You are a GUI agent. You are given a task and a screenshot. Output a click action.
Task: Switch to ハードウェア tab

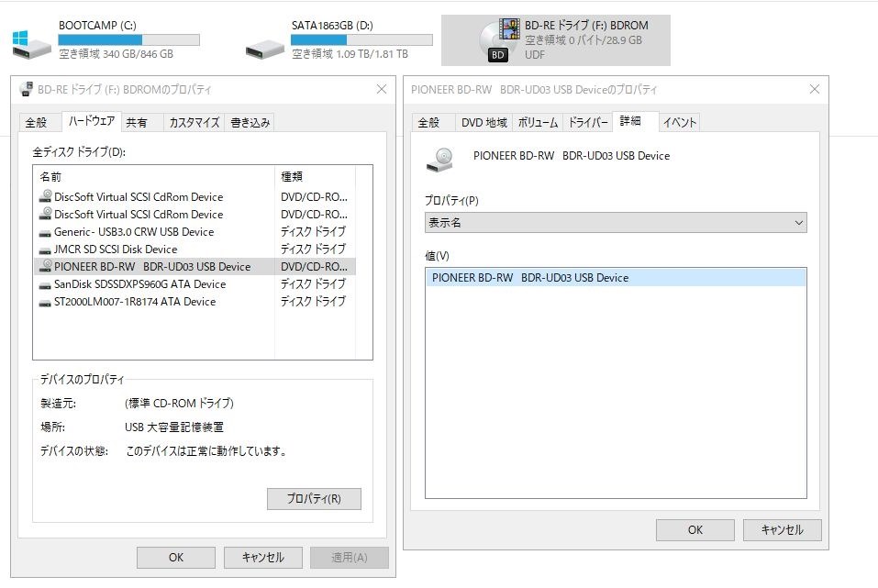point(91,121)
